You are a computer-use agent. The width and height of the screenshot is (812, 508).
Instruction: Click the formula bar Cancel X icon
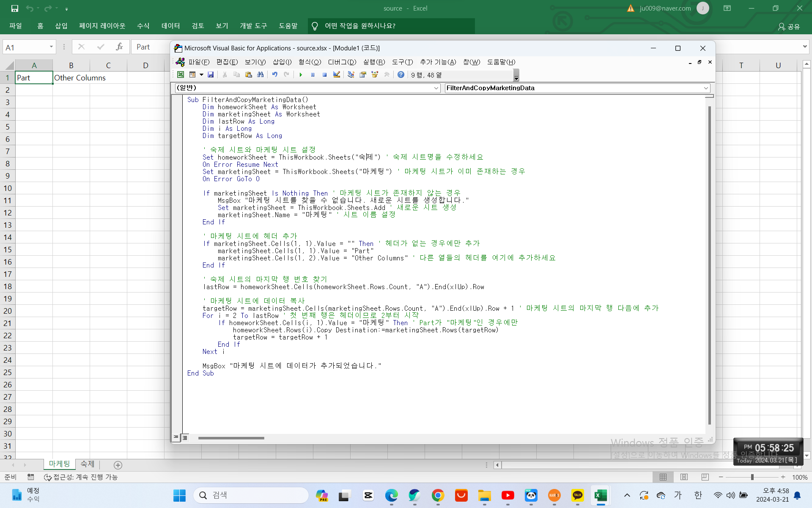click(x=82, y=47)
